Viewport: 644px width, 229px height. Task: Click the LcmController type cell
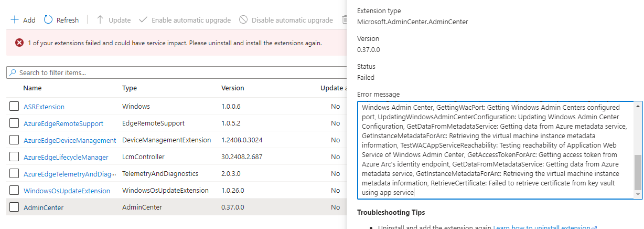143,157
